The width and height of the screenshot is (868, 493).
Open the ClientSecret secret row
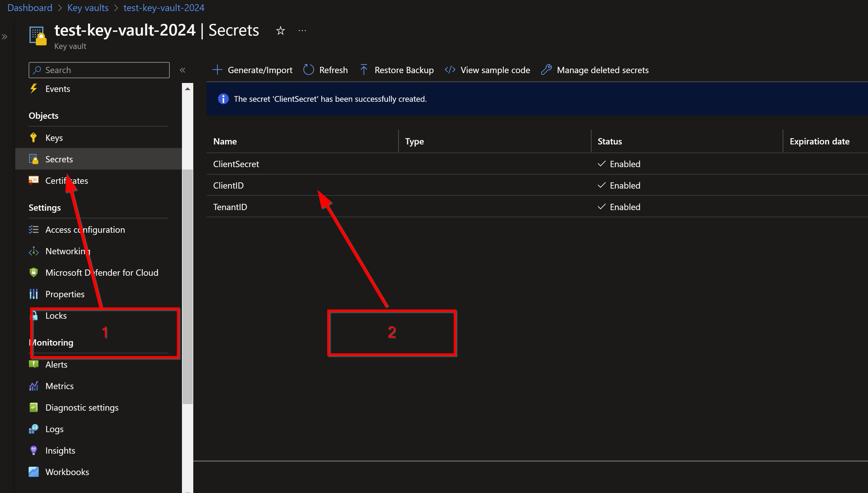[x=537, y=164]
